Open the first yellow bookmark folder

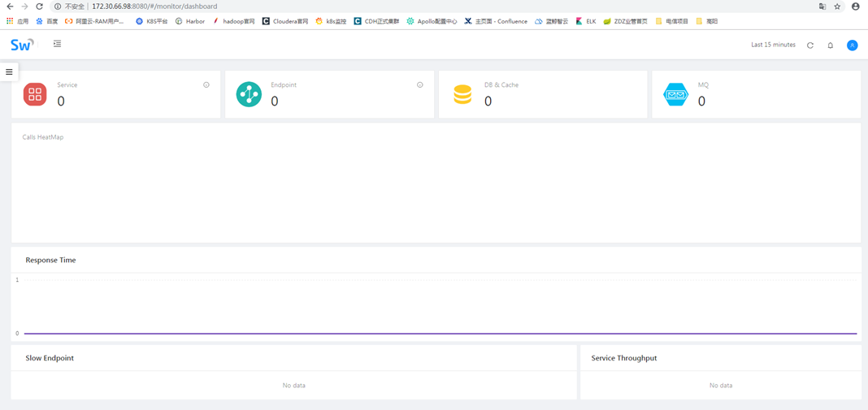pos(672,21)
